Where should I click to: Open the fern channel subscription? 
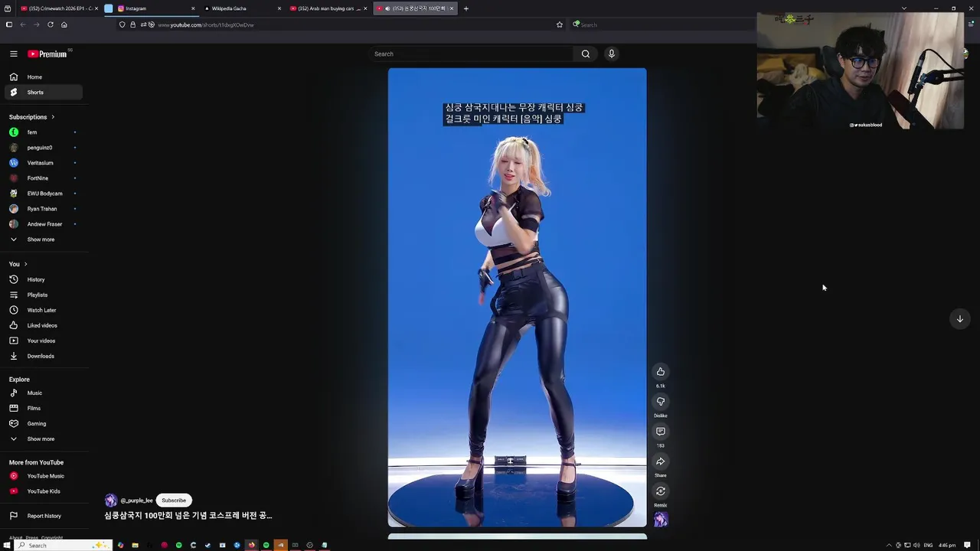click(x=42, y=132)
